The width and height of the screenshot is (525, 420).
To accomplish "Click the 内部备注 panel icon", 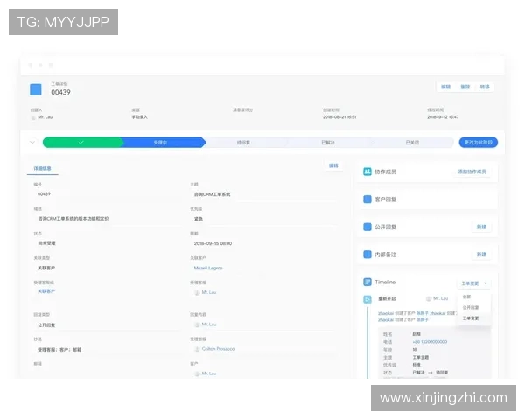I will 367,255.
